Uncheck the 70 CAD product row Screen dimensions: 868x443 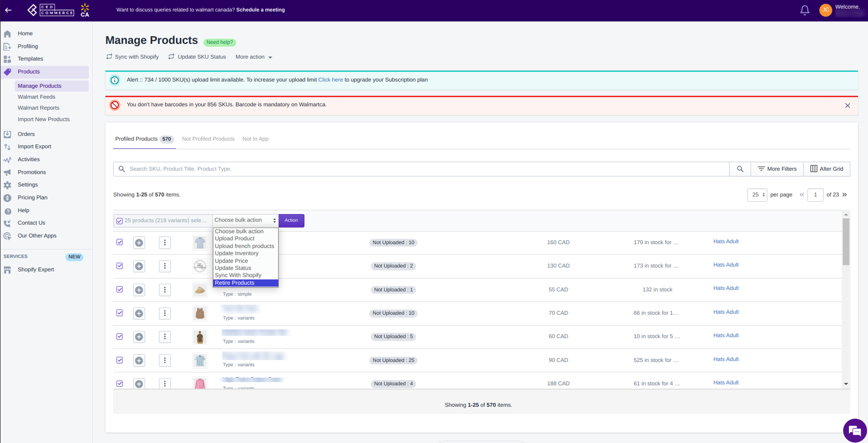119,313
